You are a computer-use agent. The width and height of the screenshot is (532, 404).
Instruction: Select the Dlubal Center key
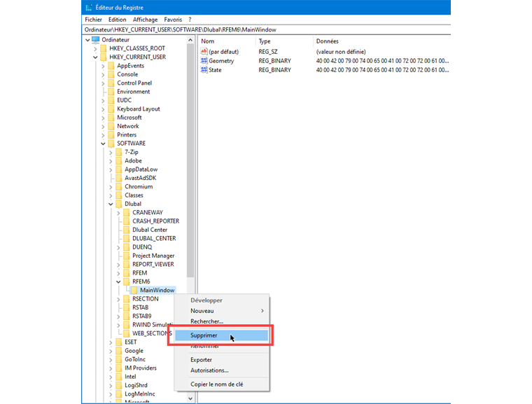pyautogui.click(x=150, y=230)
